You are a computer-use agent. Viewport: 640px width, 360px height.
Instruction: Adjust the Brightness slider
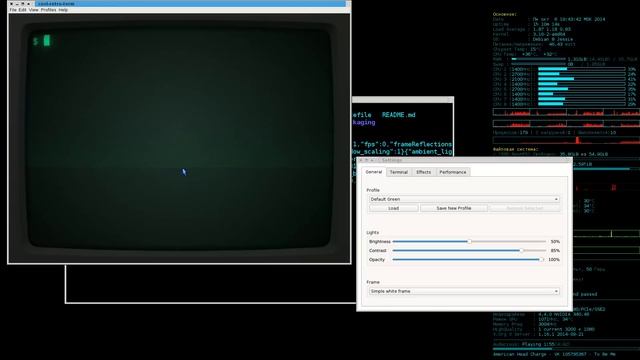pyautogui.click(x=469, y=242)
